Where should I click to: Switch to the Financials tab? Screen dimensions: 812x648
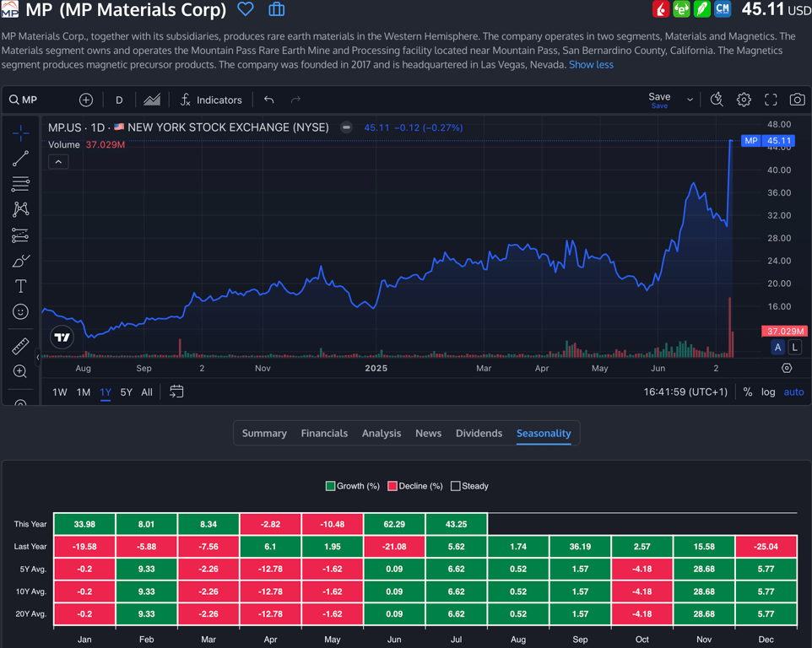tap(324, 433)
